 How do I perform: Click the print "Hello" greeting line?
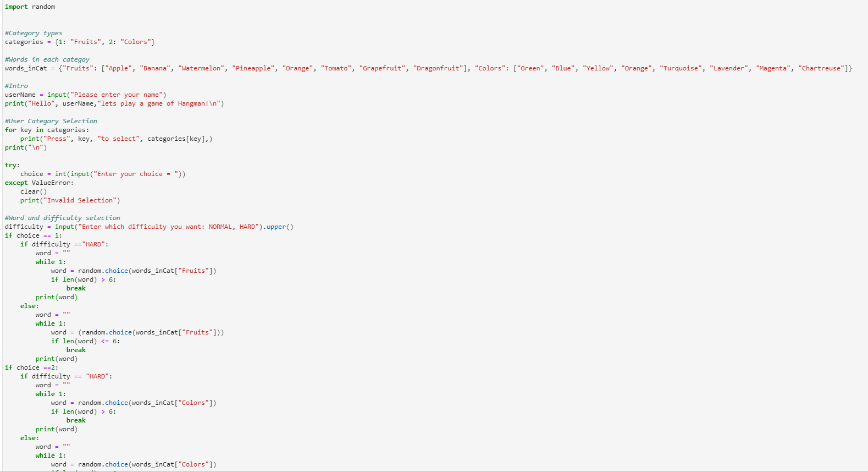click(114, 103)
